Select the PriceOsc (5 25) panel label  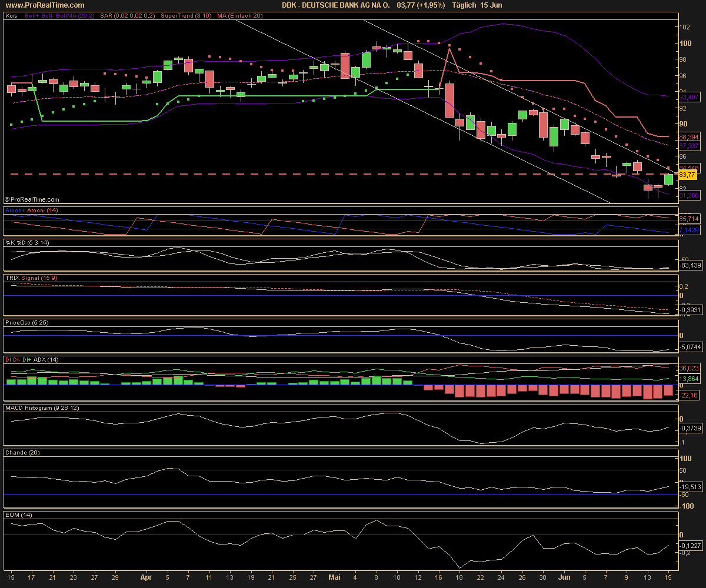[26, 323]
